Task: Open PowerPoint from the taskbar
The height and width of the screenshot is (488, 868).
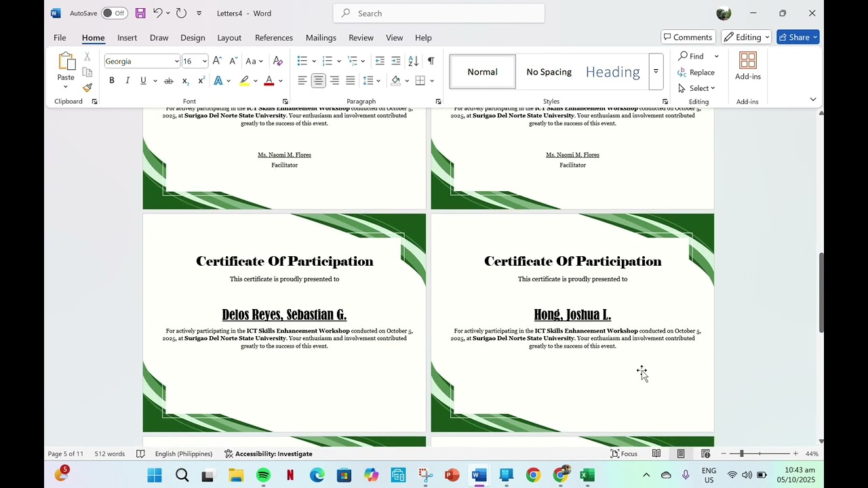Action: click(452, 475)
